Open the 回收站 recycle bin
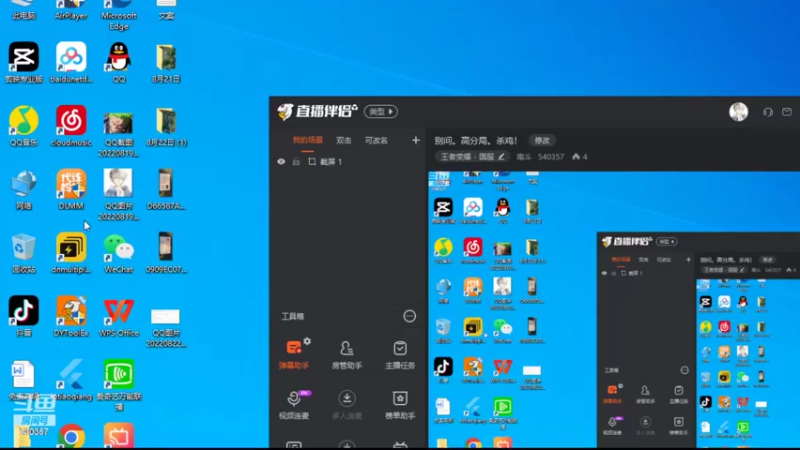The width and height of the screenshot is (800, 450). pos(23,253)
